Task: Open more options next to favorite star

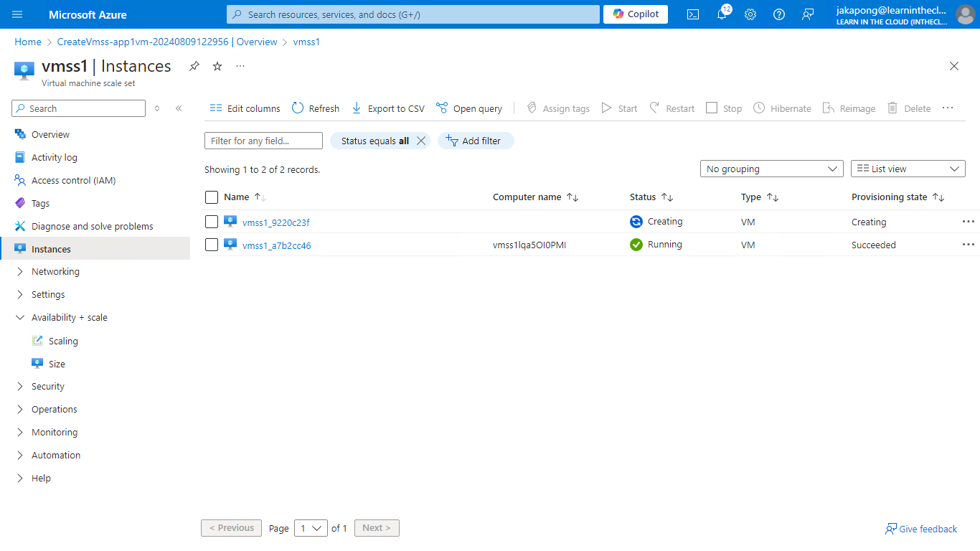Action: pyautogui.click(x=240, y=66)
